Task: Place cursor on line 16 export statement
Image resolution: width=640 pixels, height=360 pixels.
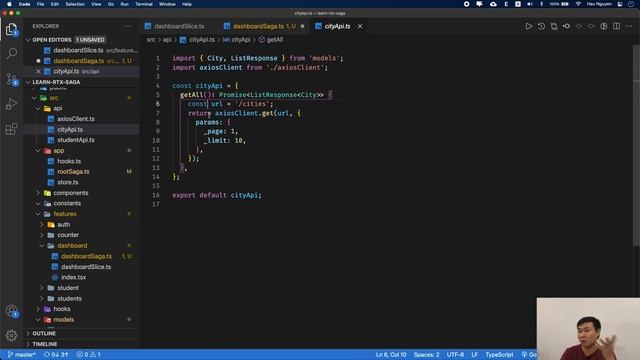Action: click(x=217, y=195)
